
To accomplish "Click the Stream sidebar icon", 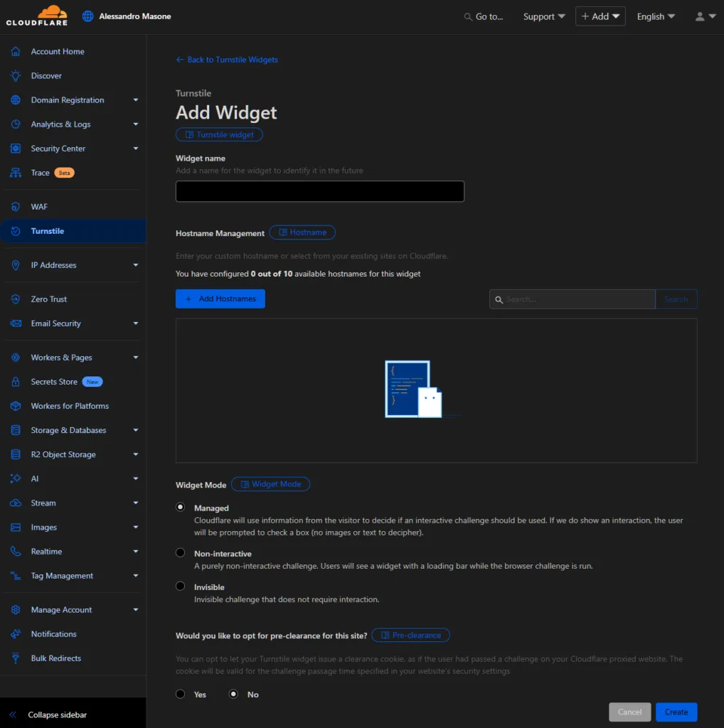I will click(x=16, y=503).
